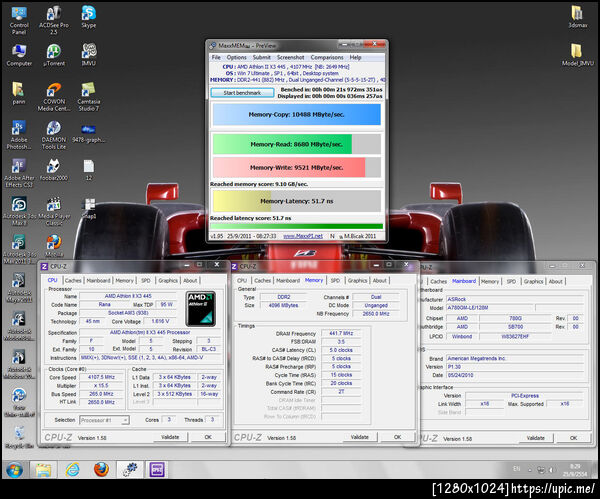
Task: Open the µTorrent desktop icon
Action: coord(54,55)
